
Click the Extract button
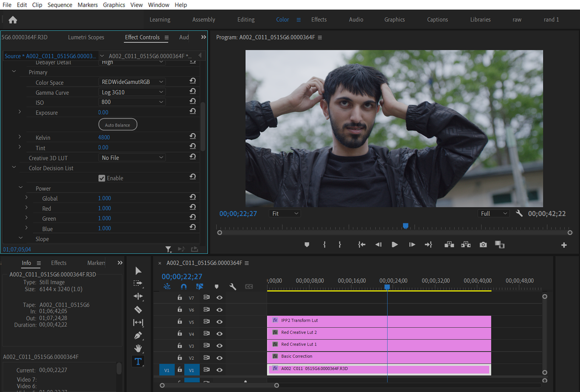[x=466, y=245]
